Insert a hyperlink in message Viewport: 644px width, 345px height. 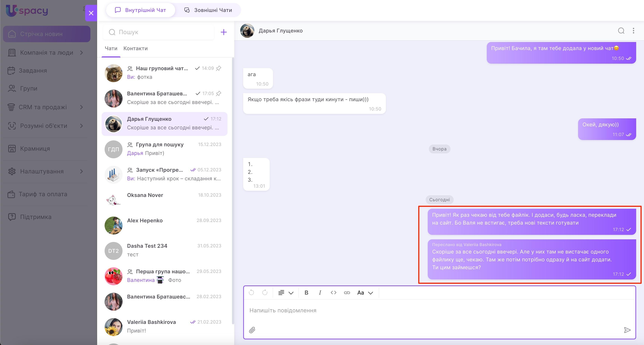click(x=347, y=293)
